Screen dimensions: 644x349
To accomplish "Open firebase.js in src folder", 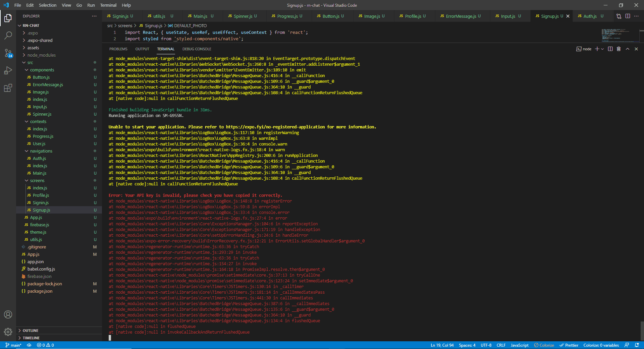I will 40,225.
